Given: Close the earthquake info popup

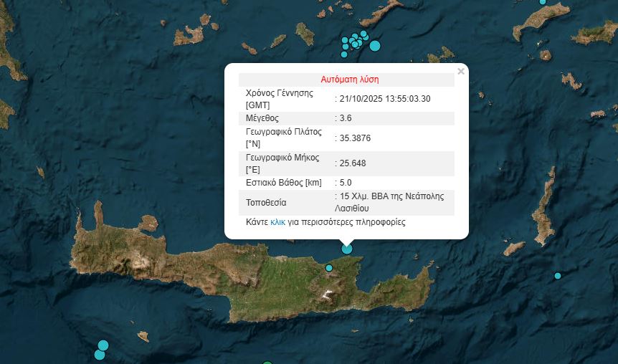Looking at the screenshot, I should 461,71.
